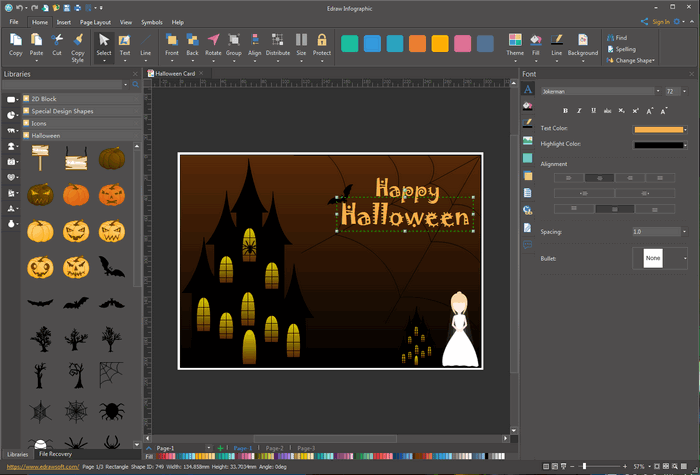
Task: Toggle Bold formatting in Font panel
Action: click(x=565, y=110)
